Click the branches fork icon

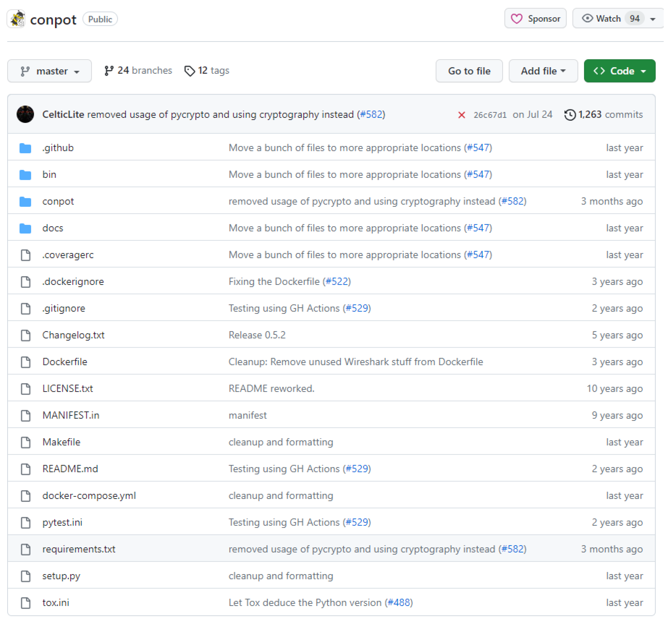109,71
